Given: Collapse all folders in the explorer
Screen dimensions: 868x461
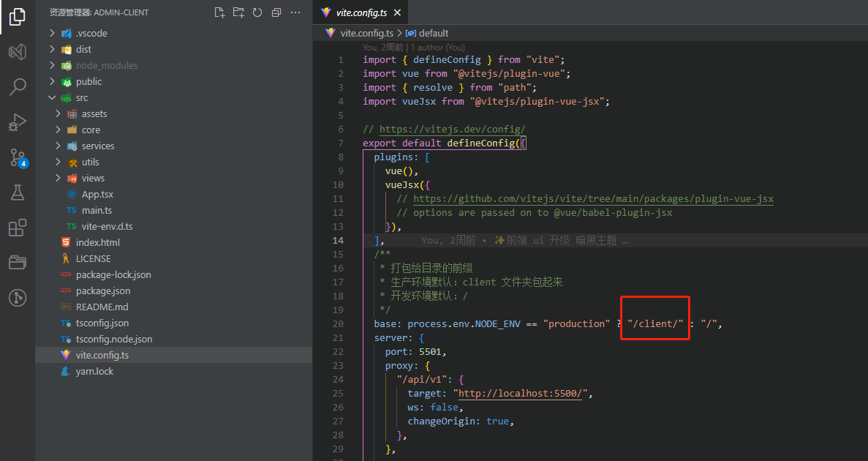Looking at the screenshot, I should click(x=276, y=12).
